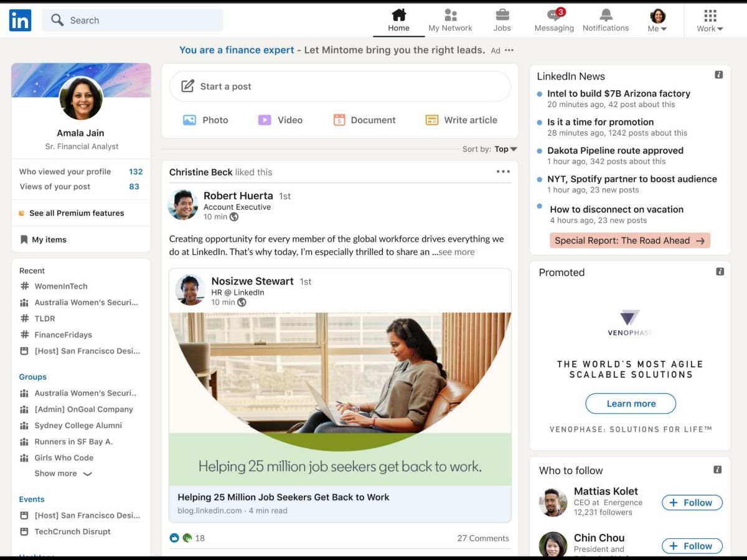Open Dakota Pipeline route approved story
The image size is (747, 560).
(x=616, y=151)
